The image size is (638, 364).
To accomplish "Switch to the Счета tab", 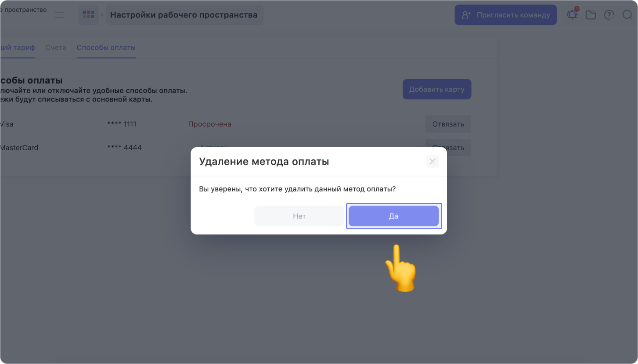I will pyautogui.click(x=56, y=47).
